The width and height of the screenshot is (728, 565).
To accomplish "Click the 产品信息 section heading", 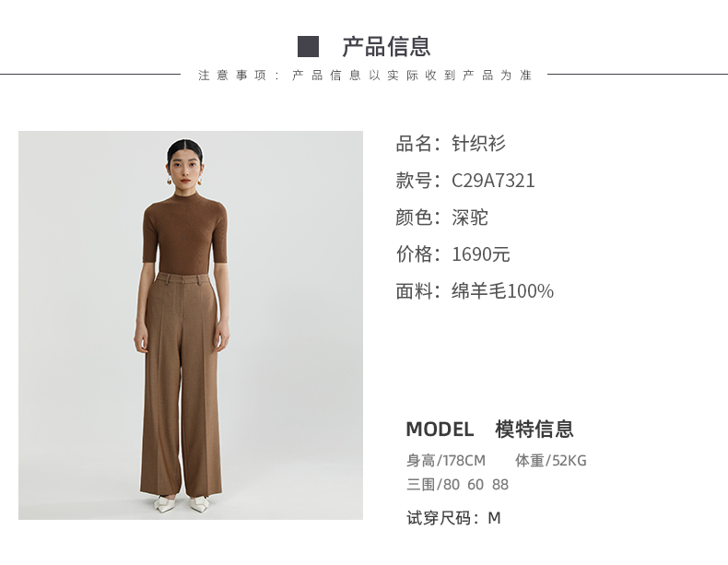I will click(x=386, y=46).
